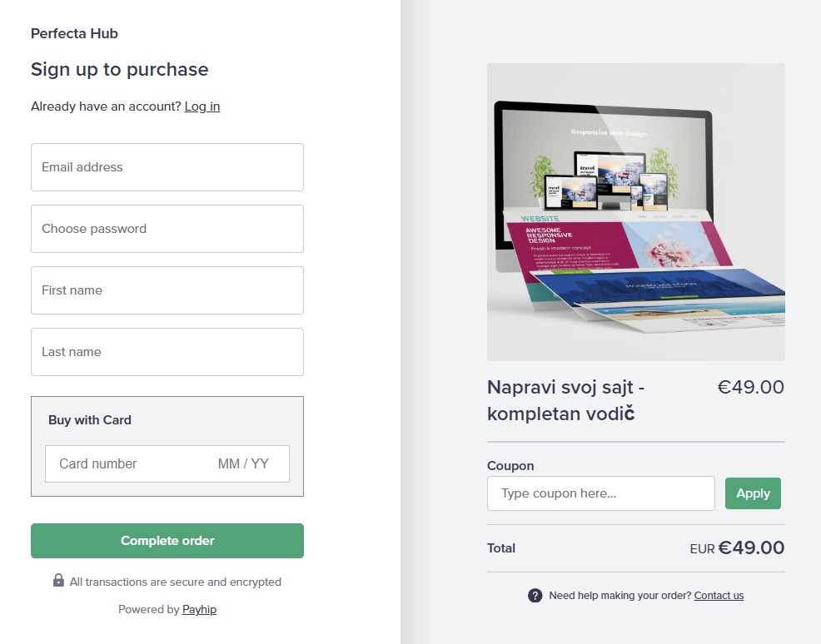Click the Perfecta Hub store name
This screenshot has width=821, height=644.
tap(74, 34)
